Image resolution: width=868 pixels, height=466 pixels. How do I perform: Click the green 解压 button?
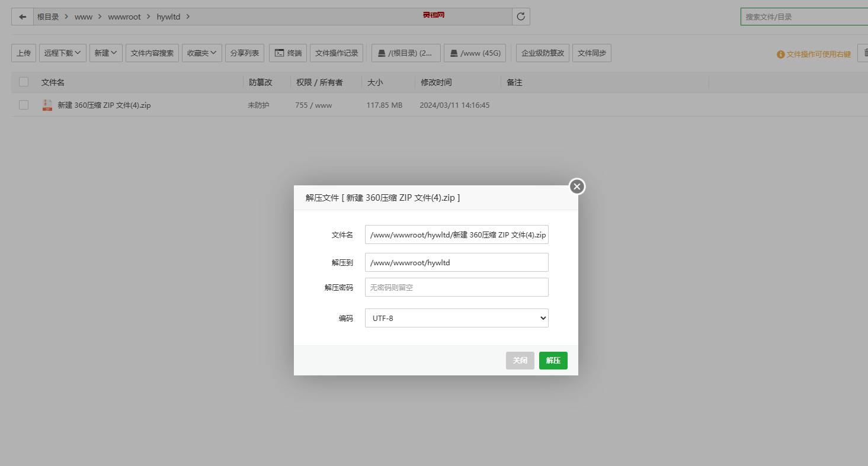553,361
